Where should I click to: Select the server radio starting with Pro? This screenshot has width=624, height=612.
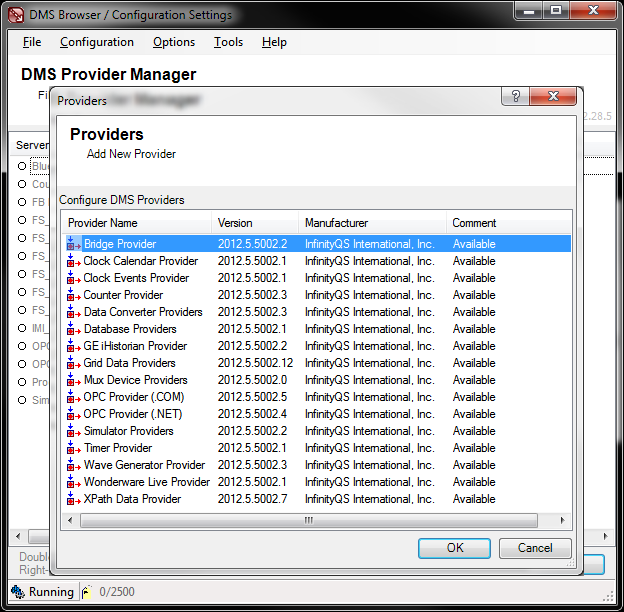click(x=22, y=382)
